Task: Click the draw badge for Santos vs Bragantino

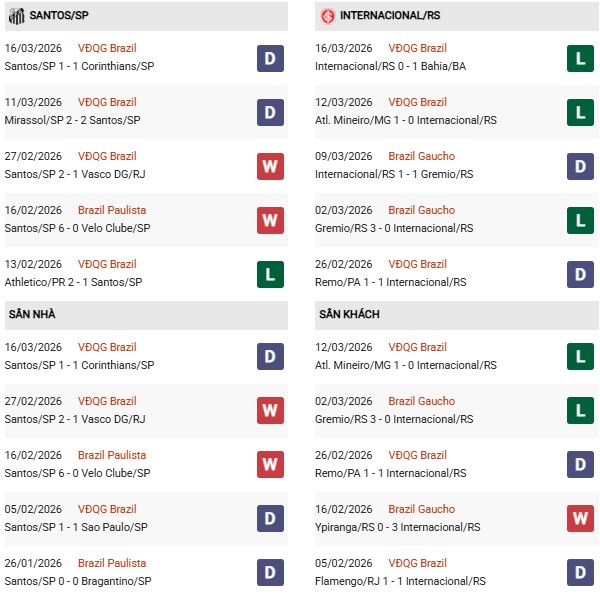Action: pyautogui.click(x=270, y=573)
